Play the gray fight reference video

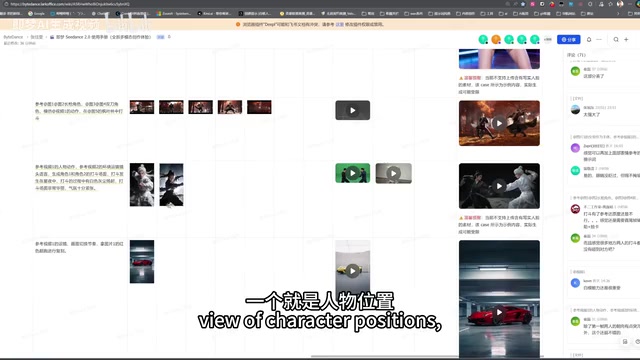393,173
